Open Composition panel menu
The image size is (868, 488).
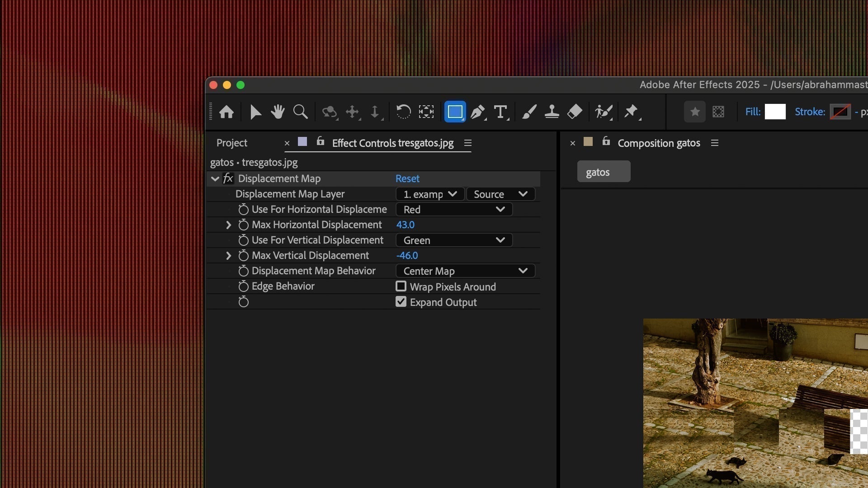coord(715,143)
